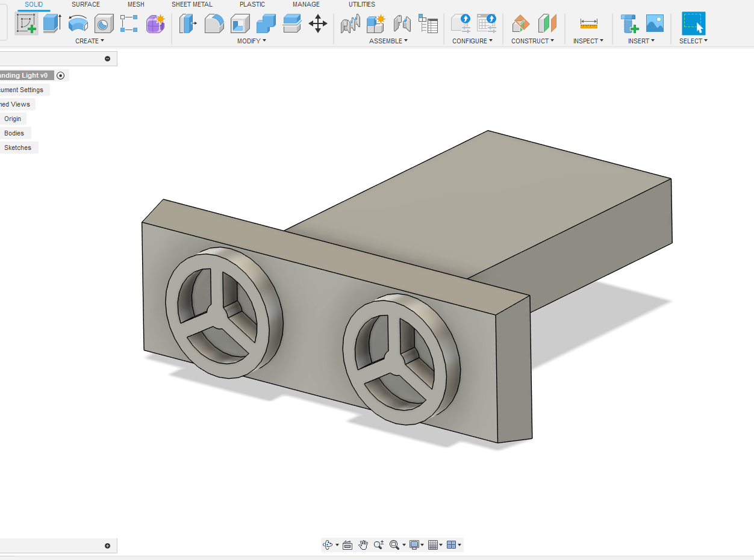This screenshot has width=754, height=560.
Task: Select the Bodies folder in browser
Action: 14,133
